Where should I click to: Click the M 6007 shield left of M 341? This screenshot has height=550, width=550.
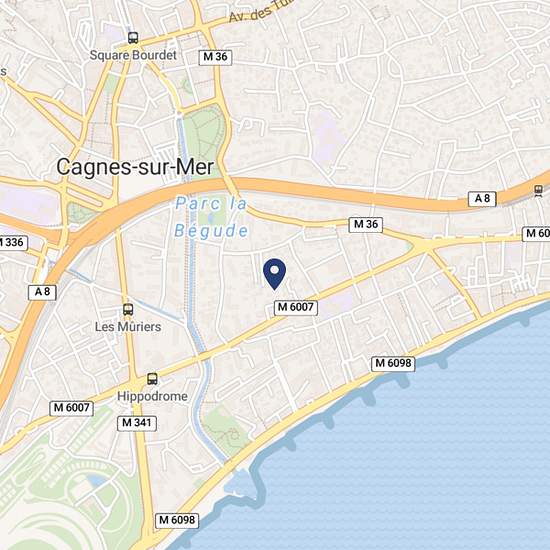72,408
